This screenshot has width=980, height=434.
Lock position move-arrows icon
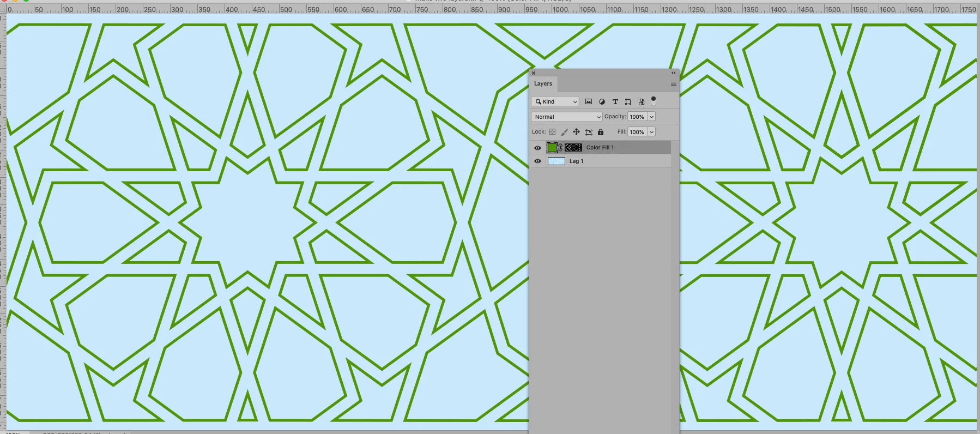pyautogui.click(x=576, y=132)
